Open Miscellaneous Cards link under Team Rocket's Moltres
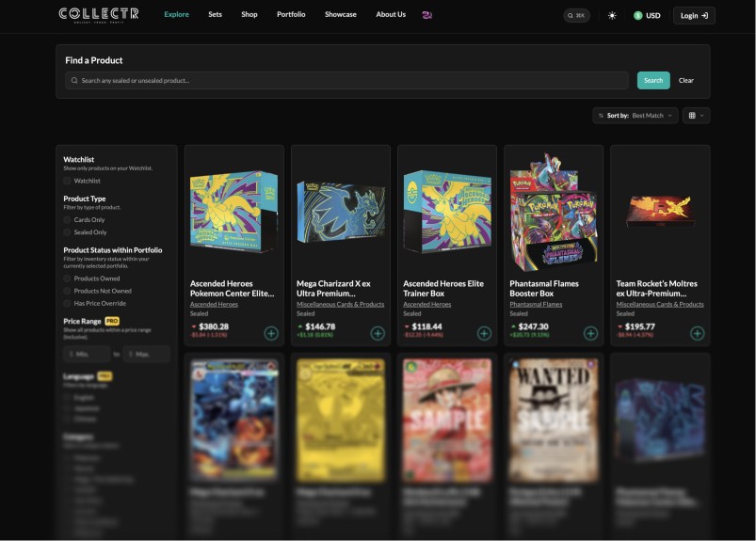756x541 pixels. click(x=660, y=304)
